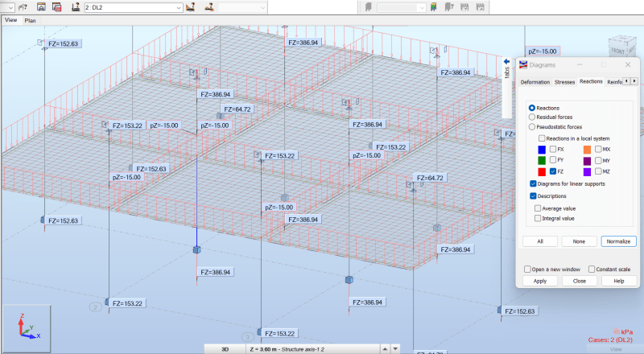Click the red-window icon left of the load icon

[x=57, y=7]
